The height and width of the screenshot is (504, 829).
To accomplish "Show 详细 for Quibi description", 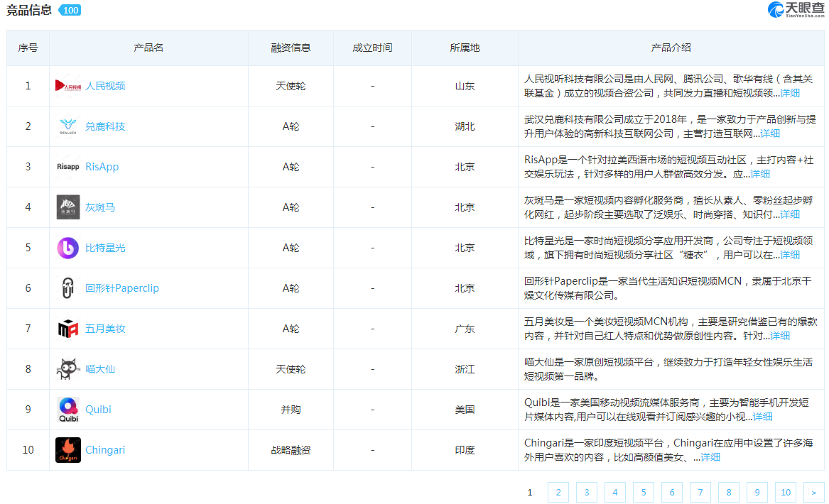I will 762,417.
